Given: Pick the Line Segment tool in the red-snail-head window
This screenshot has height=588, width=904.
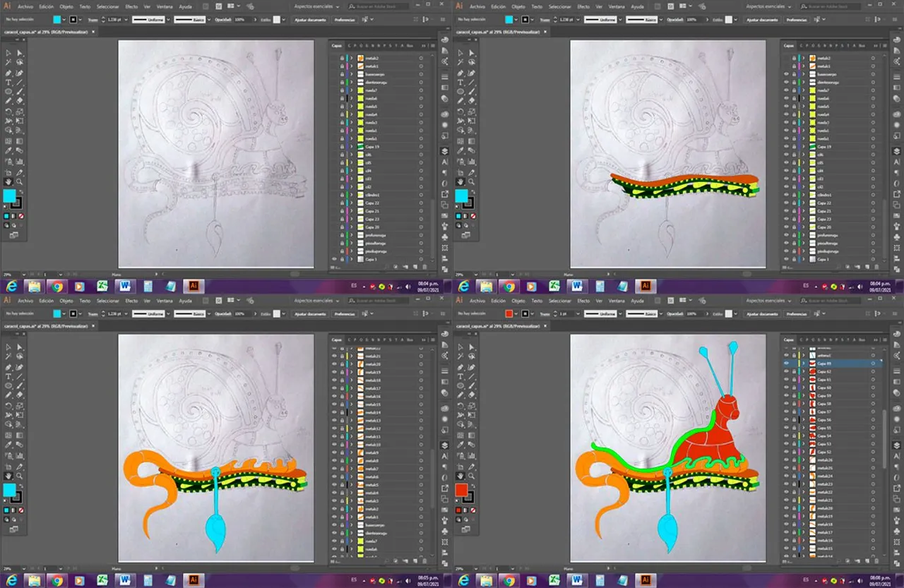Looking at the screenshot, I should tap(471, 376).
